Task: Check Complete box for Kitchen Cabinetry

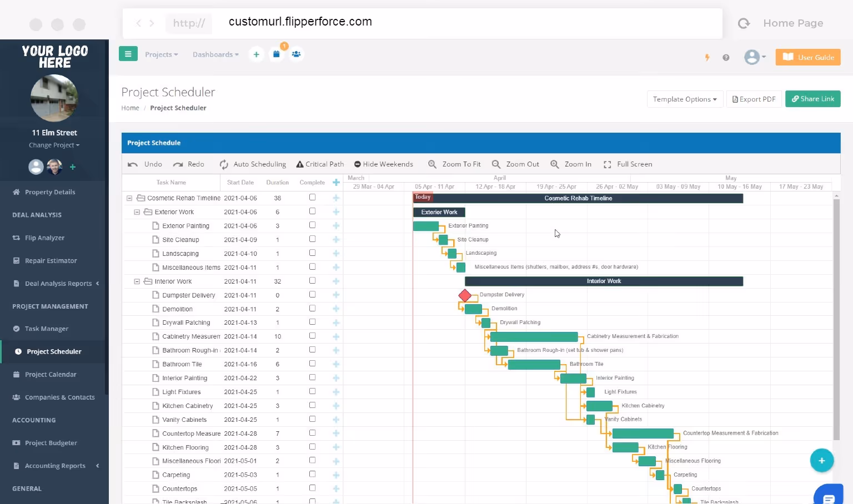Action: [312, 405]
